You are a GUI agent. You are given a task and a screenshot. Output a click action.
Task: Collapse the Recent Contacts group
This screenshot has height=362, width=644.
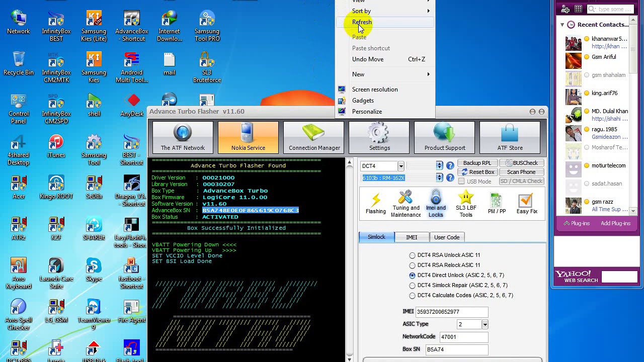562,25
